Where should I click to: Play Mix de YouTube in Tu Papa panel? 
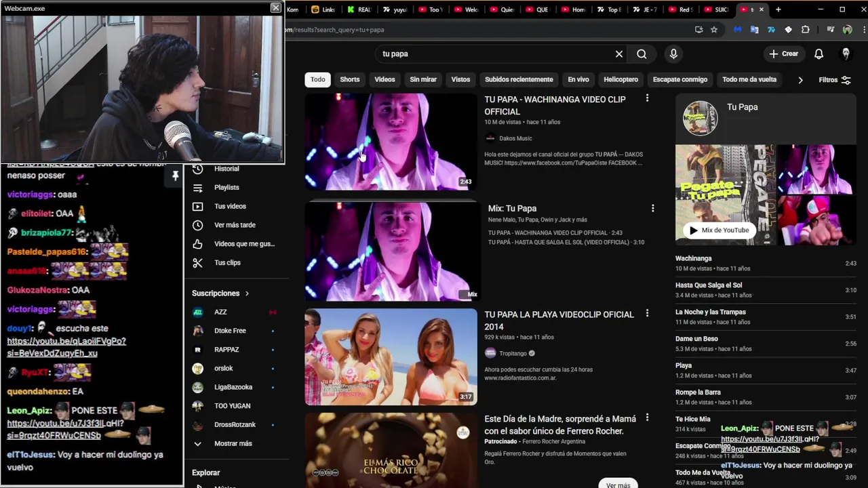(x=719, y=230)
